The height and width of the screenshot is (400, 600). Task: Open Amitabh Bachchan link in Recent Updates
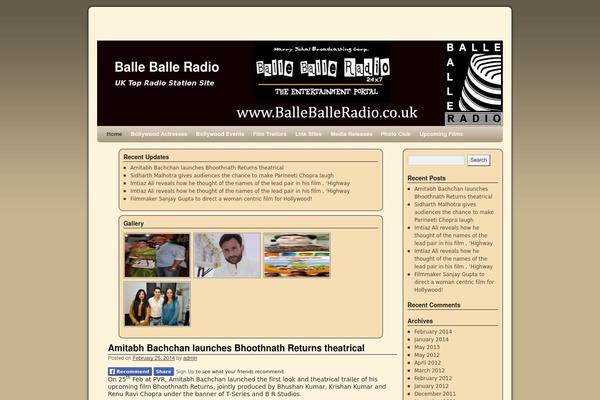(x=207, y=168)
